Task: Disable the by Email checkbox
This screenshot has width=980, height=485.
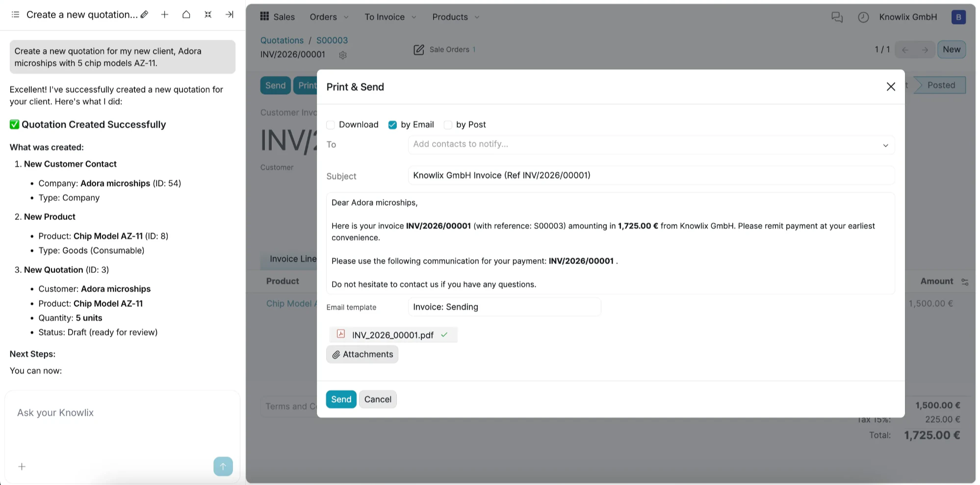Action: (392, 125)
